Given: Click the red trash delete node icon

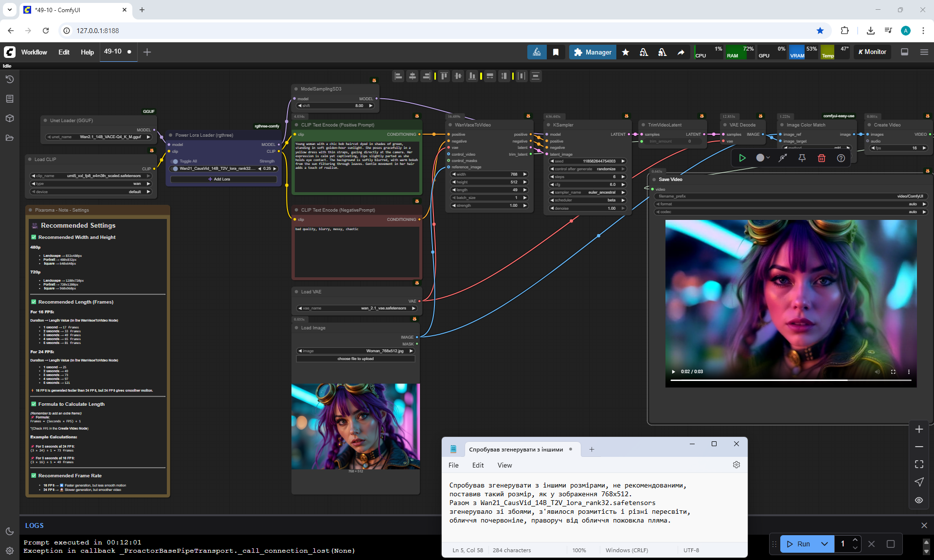Looking at the screenshot, I should tap(822, 158).
